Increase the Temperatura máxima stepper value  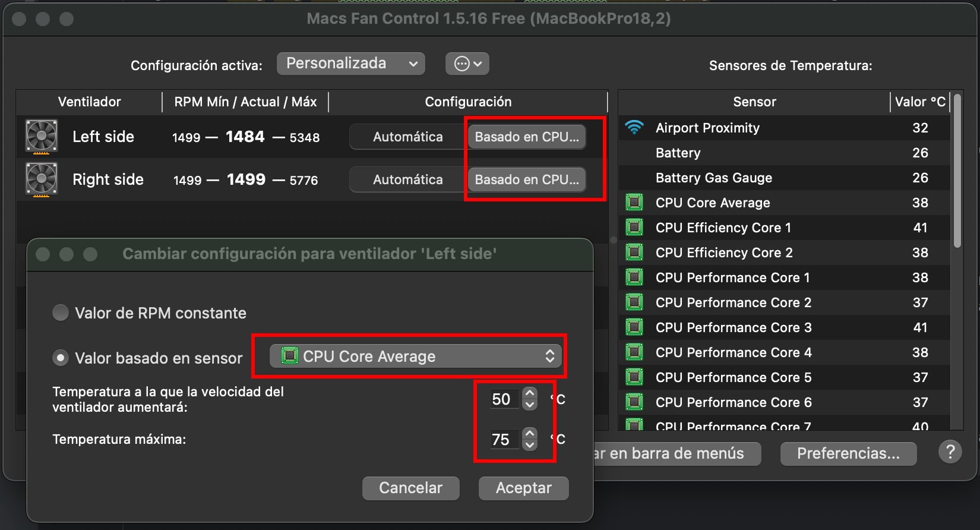pyautogui.click(x=530, y=434)
